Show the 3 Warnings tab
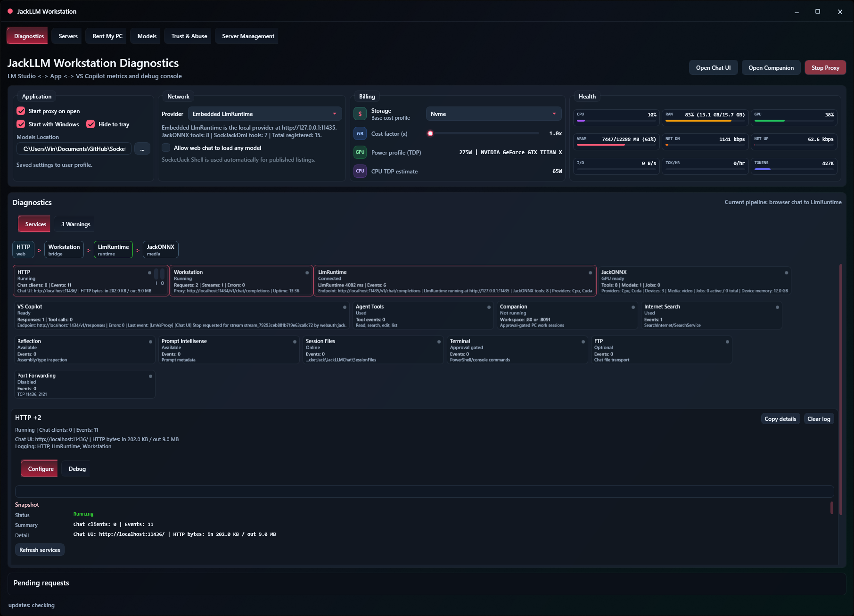The image size is (854, 616). pos(75,224)
